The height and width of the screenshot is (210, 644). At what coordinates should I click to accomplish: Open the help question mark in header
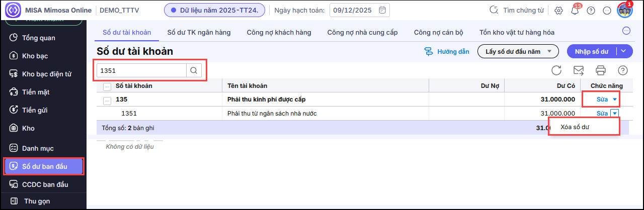tap(591, 10)
